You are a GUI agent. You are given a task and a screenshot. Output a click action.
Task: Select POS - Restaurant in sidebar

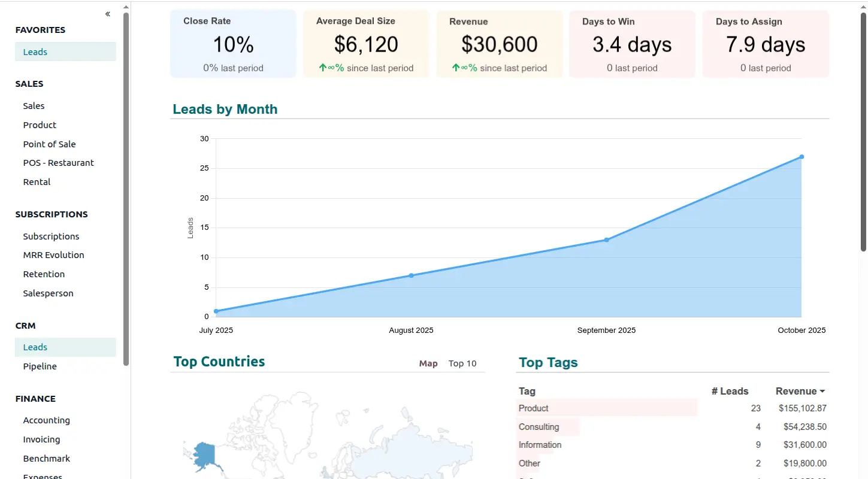tap(59, 163)
